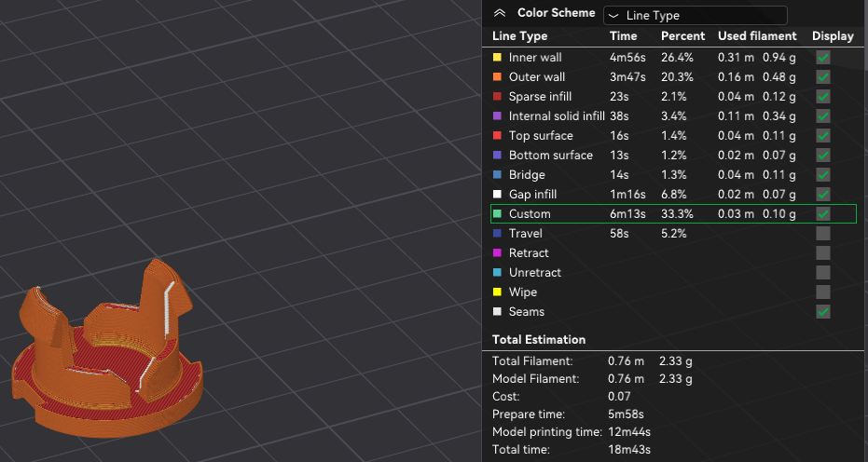Click the Total time value 18m43s
The image size is (868, 462).
click(x=628, y=449)
